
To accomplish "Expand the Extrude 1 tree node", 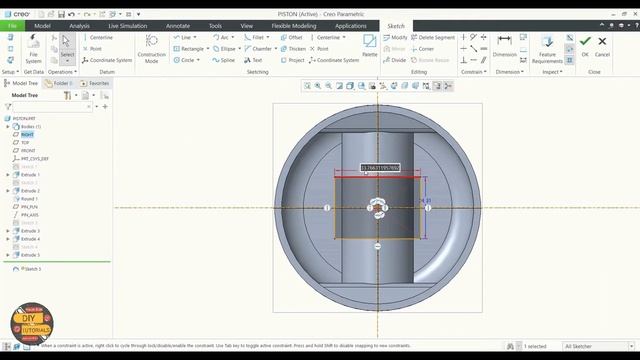I will pyautogui.click(x=8, y=175).
